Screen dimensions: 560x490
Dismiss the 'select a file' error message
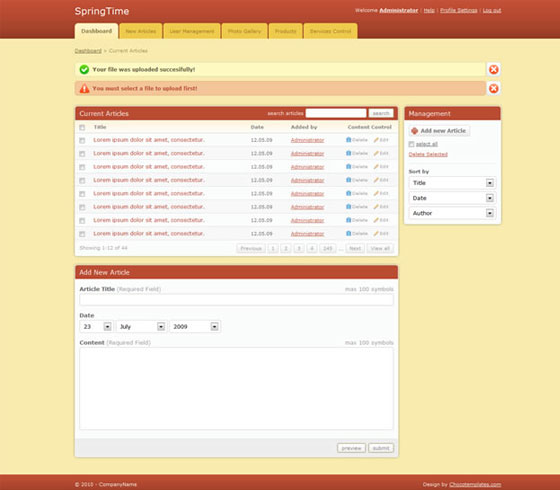tap(494, 88)
